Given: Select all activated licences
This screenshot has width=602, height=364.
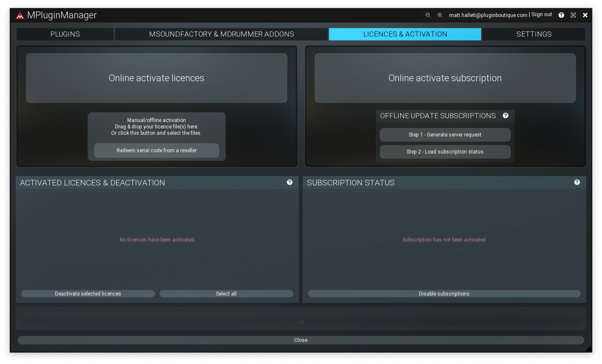Looking at the screenshot, I should pyautogui.click(x=226, y=294).
